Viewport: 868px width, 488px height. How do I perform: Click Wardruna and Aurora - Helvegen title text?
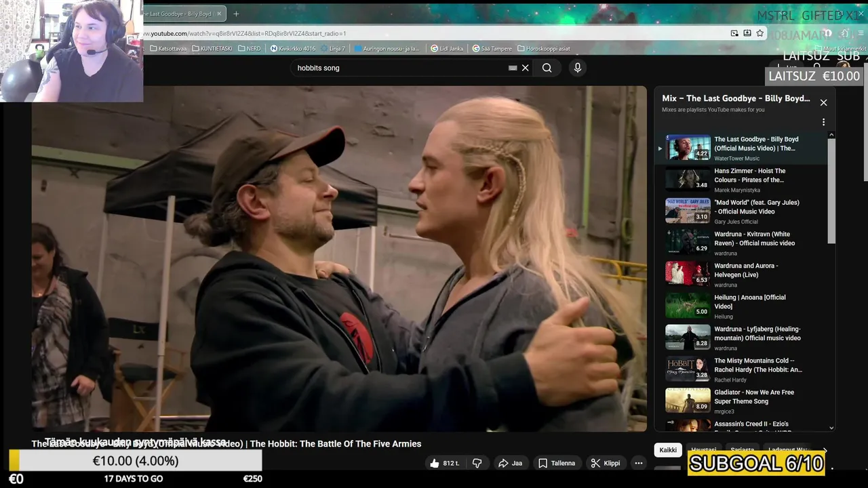click(x=747, y=270)
